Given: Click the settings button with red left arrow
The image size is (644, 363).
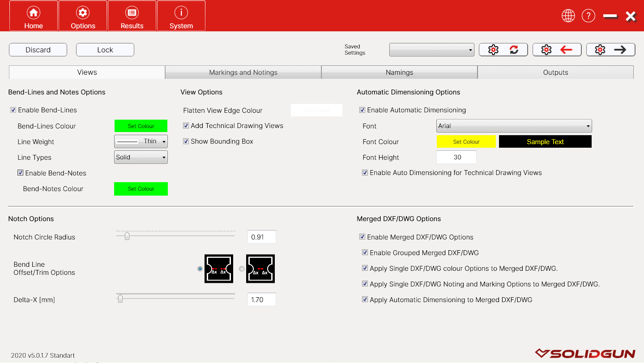Looking at the screenshot, I should [557, 50].
